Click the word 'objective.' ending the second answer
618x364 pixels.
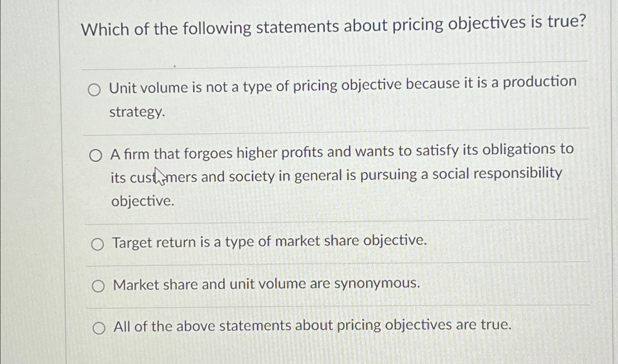click(x=143, y=201)
